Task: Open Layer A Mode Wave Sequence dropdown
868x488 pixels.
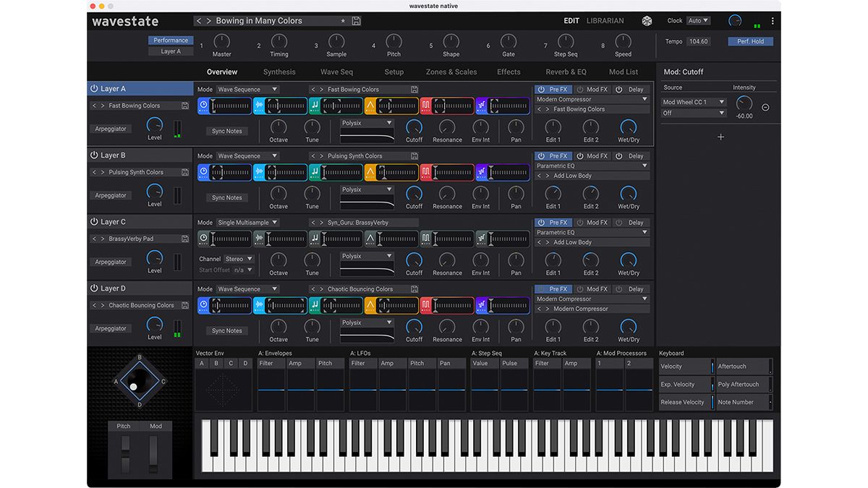Action: [x=247, y=90]
